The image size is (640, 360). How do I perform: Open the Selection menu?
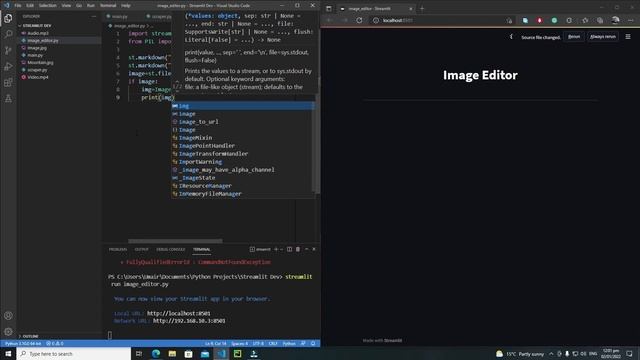[x=47, y=5]
